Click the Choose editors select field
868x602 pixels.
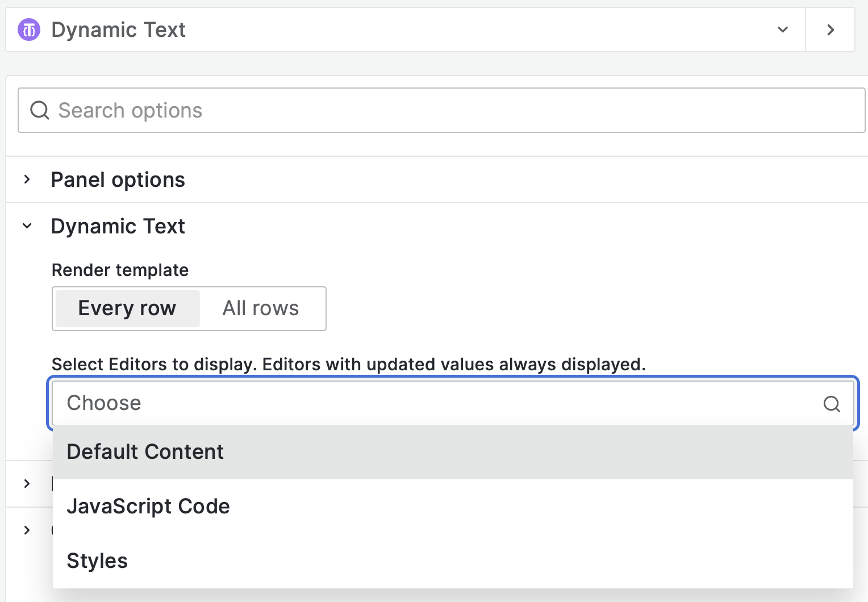[x=453, y=403]
